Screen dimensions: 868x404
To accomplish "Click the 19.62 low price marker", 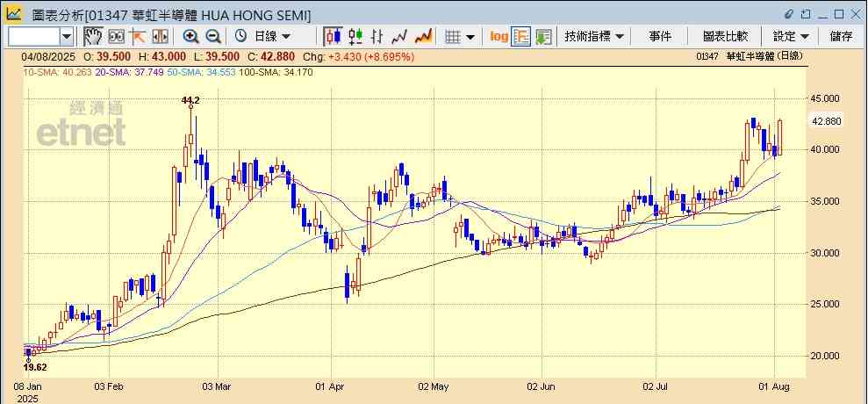I will pos(35,367).
